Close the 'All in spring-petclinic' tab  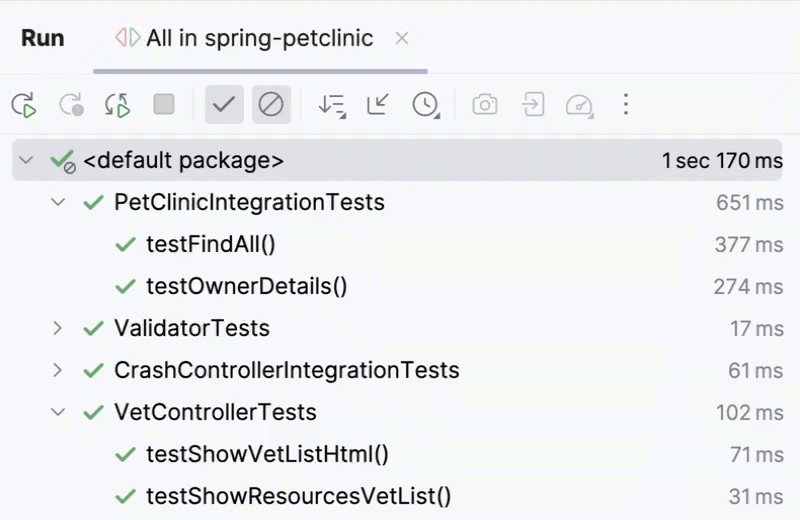tap(402, 39)
